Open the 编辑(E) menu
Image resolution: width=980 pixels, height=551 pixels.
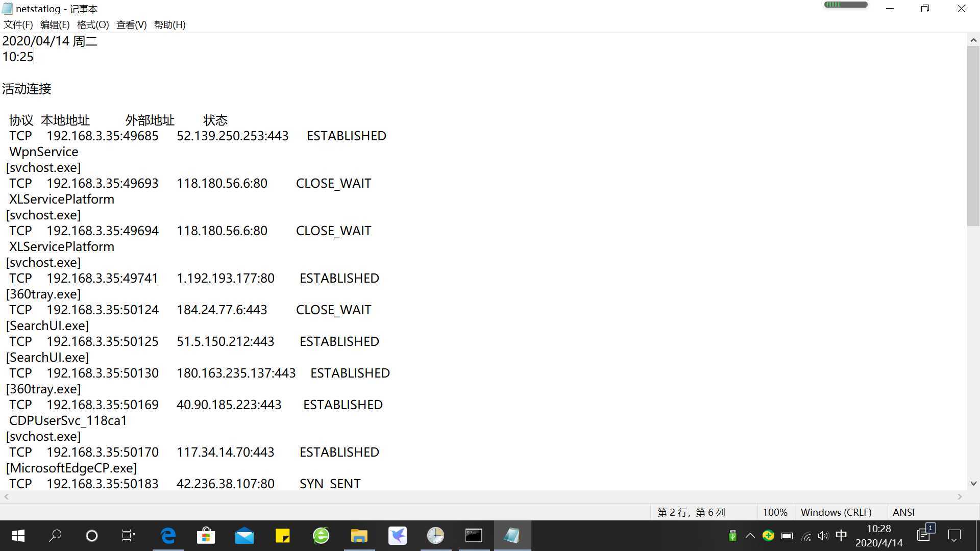tap(55, 24)
